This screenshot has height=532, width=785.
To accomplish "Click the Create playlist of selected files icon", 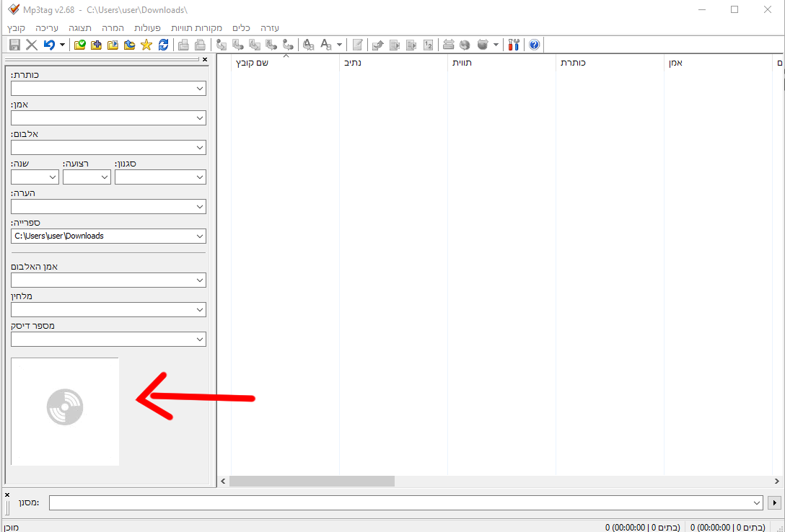I will pyautogui.click(x=411, y=45).
